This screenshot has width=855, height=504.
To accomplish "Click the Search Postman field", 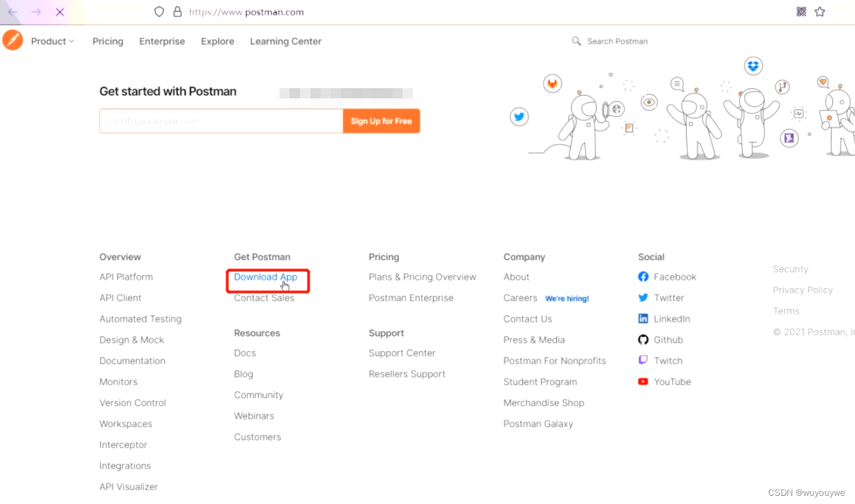I will pos(618,41).
